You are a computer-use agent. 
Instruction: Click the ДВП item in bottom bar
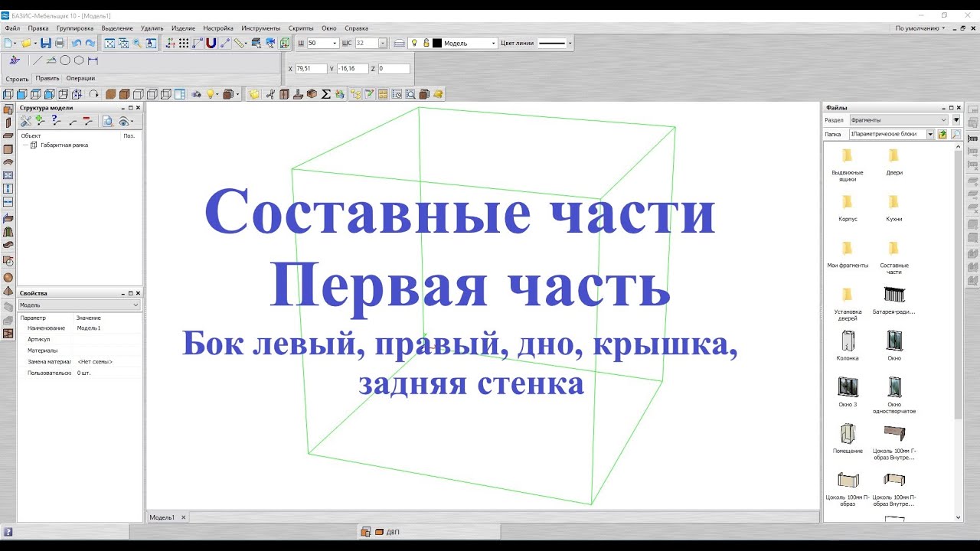(387, 532)
